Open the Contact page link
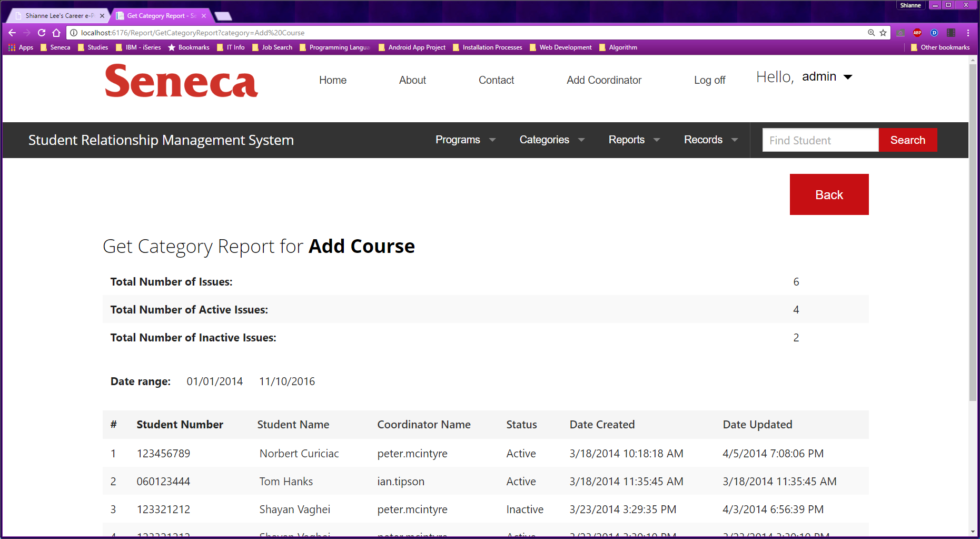 tap(496, 80)
